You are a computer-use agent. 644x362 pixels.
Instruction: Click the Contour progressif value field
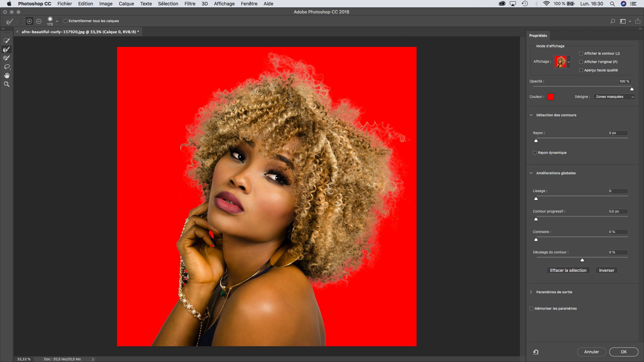click(x=618, y=212)
